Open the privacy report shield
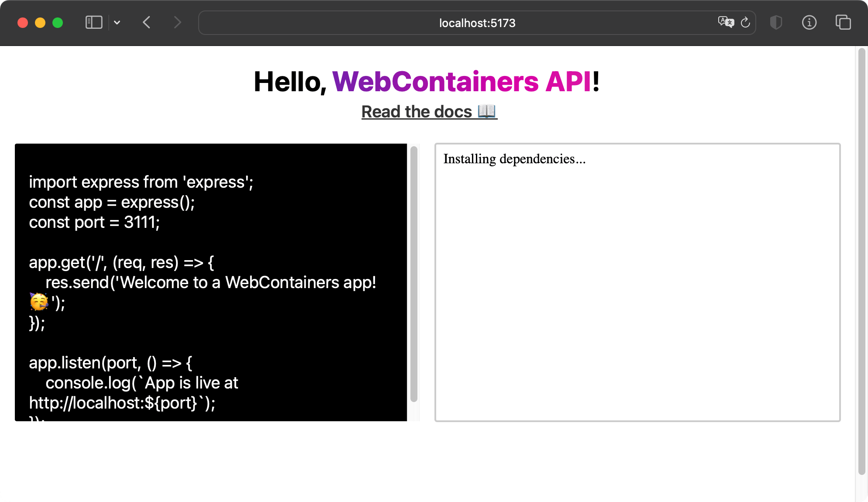 (x=776, y=22)
